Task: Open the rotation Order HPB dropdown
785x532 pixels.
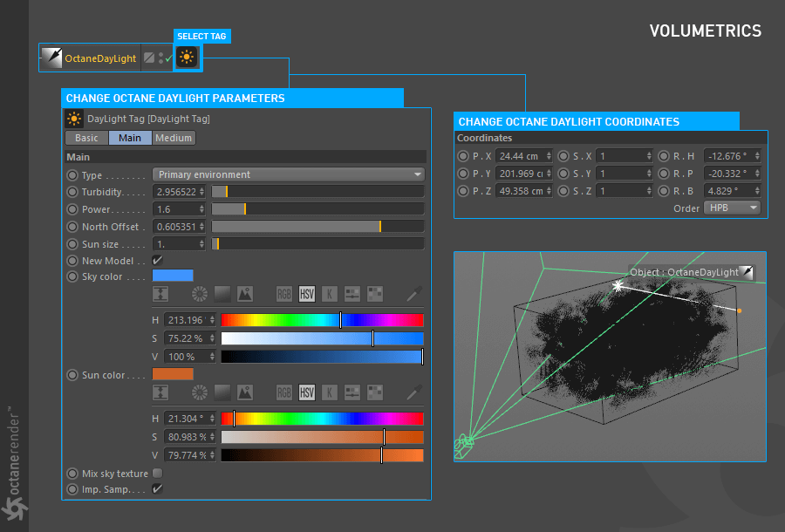Action: [732, 208]
